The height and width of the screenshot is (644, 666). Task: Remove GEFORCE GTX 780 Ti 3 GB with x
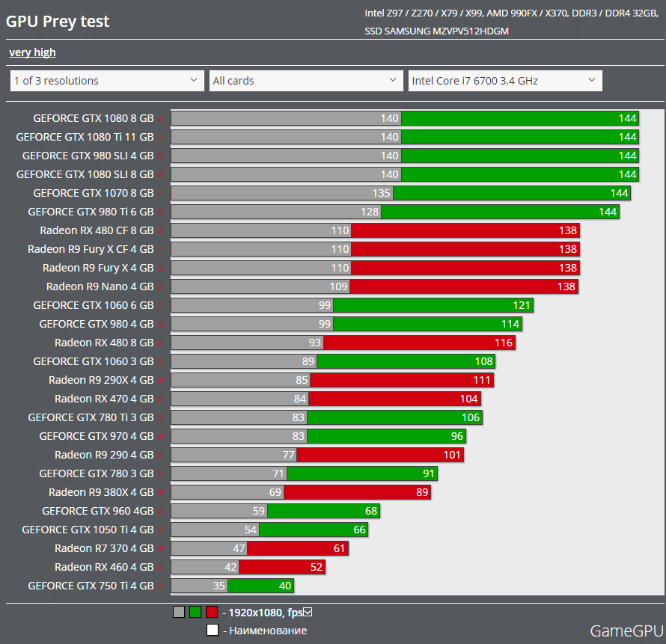click(161, 417)
